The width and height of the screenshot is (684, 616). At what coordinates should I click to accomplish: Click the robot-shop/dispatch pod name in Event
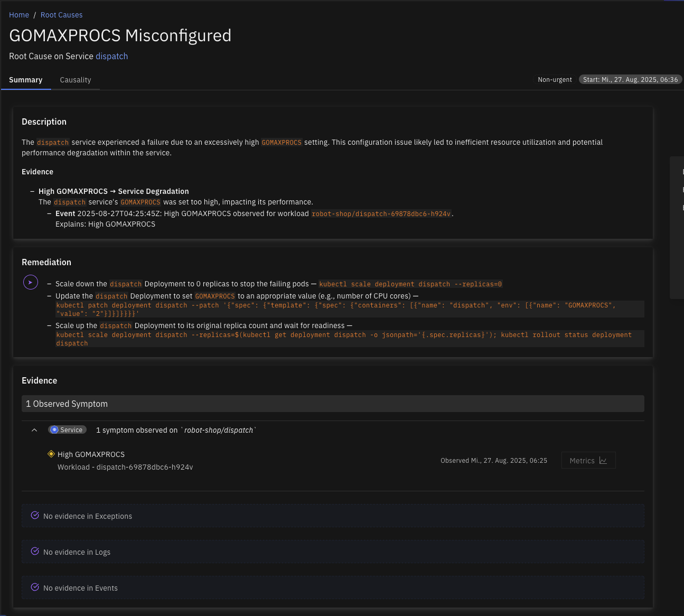[381, 214]
